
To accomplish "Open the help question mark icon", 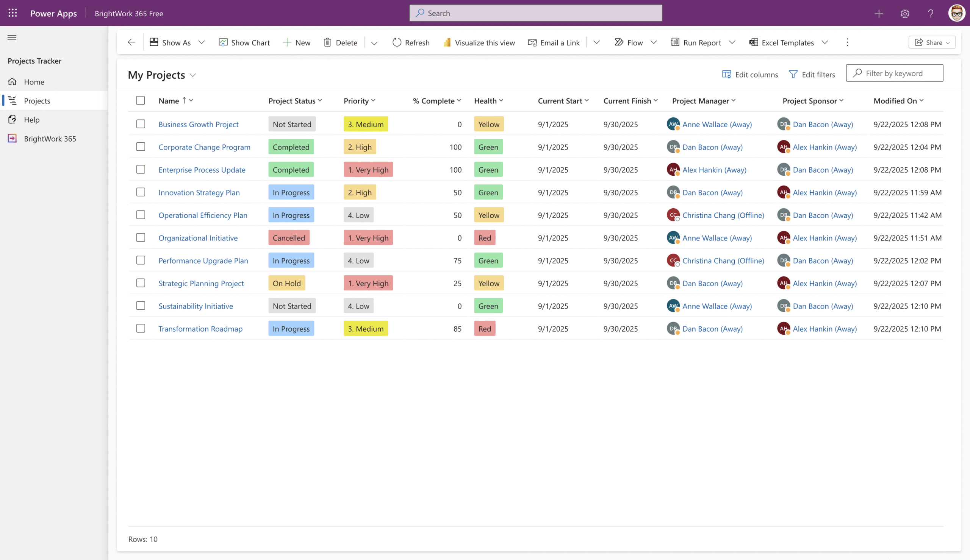I will (930, 14).
